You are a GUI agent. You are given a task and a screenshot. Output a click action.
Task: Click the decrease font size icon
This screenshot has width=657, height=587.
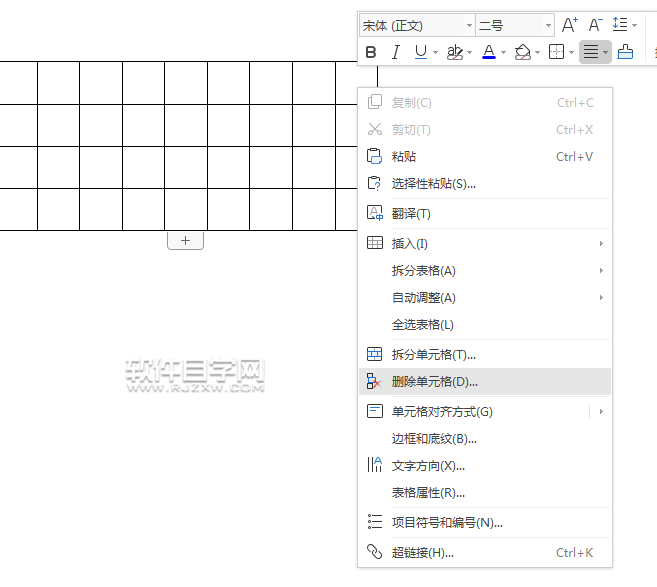click(595, 25)
